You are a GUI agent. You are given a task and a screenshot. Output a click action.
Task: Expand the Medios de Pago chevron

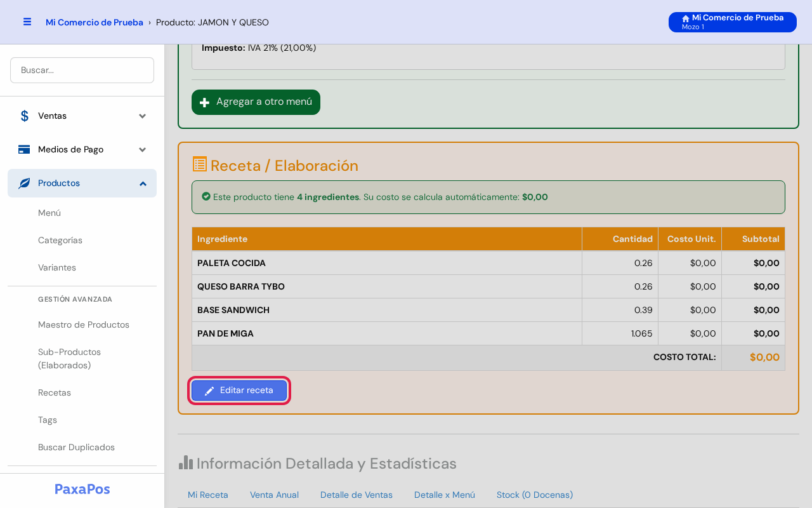(x=143, y=149)
